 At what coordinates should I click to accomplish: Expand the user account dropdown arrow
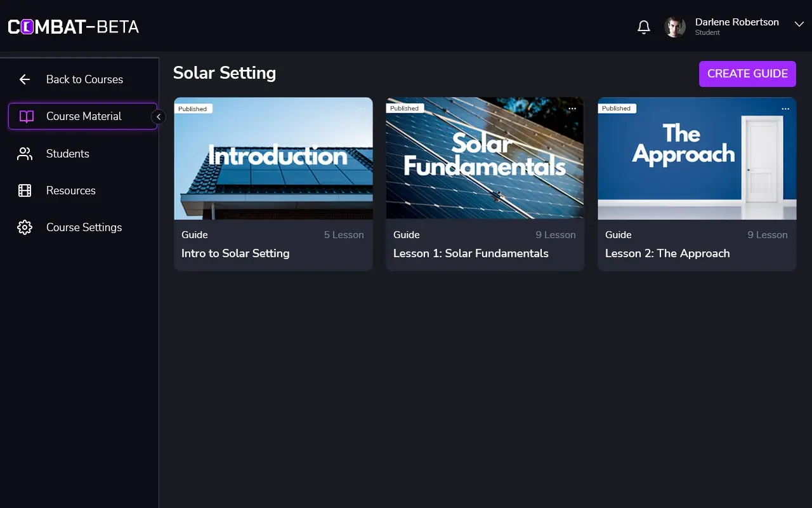(799, 24)
